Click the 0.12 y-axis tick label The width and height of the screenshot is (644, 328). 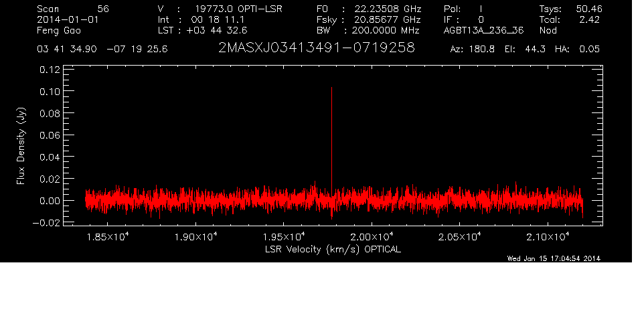pos(50,70)
